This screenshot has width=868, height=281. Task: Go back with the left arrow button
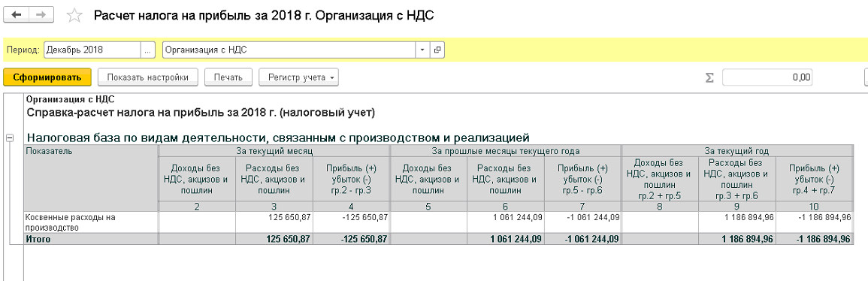pos(17,15)
